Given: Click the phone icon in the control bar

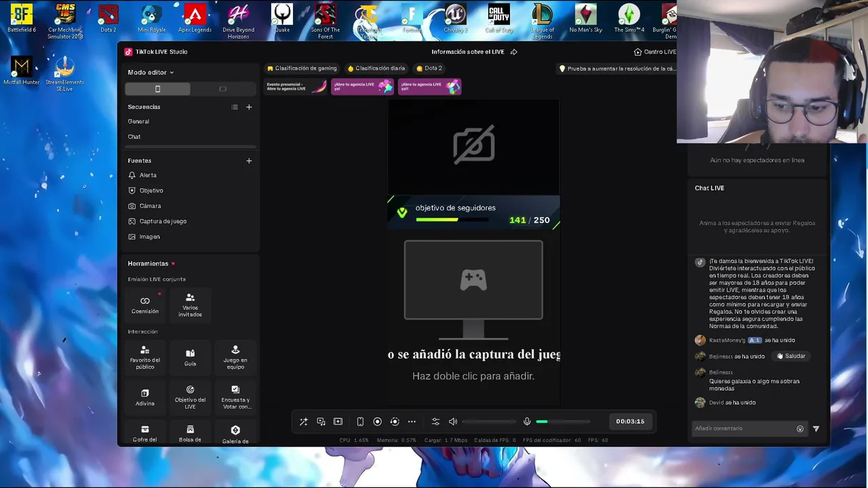Looking at the screenshot, I should tap(360, 422).
